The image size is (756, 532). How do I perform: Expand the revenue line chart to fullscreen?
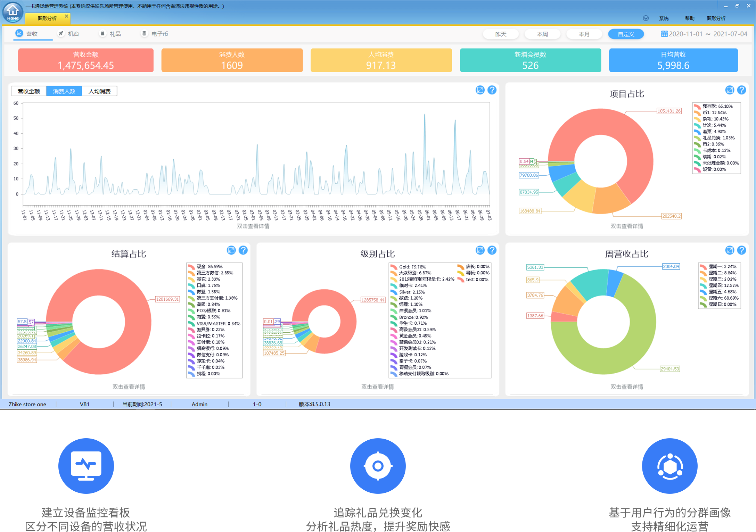(480, 90)
